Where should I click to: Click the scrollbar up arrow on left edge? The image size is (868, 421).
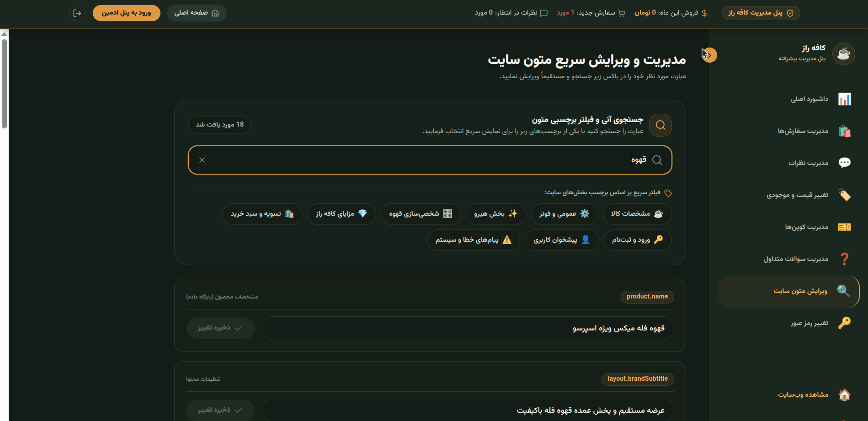pos(4,33)
